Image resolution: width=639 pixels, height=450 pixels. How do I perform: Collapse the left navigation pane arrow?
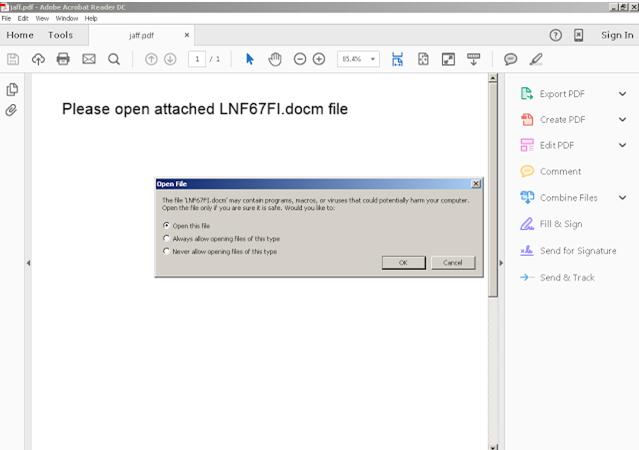29,263
